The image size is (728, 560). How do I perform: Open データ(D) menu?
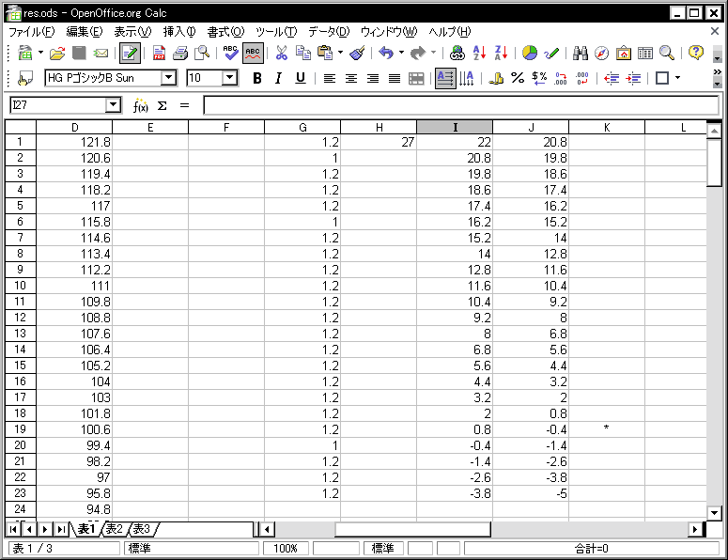pos(328,32)
